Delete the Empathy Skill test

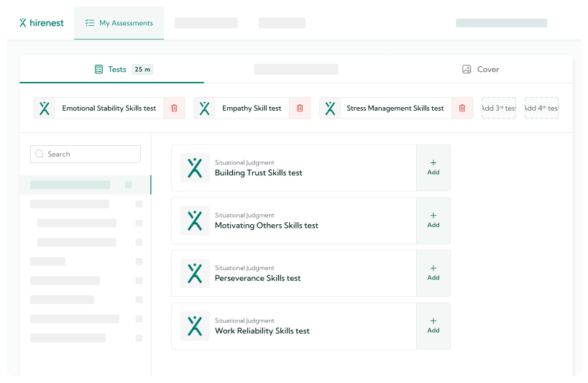pos(300,108)
